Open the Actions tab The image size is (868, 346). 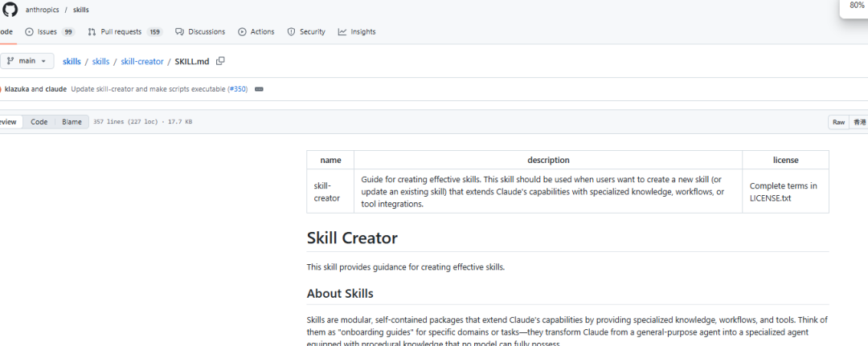[x=256, y=32]
